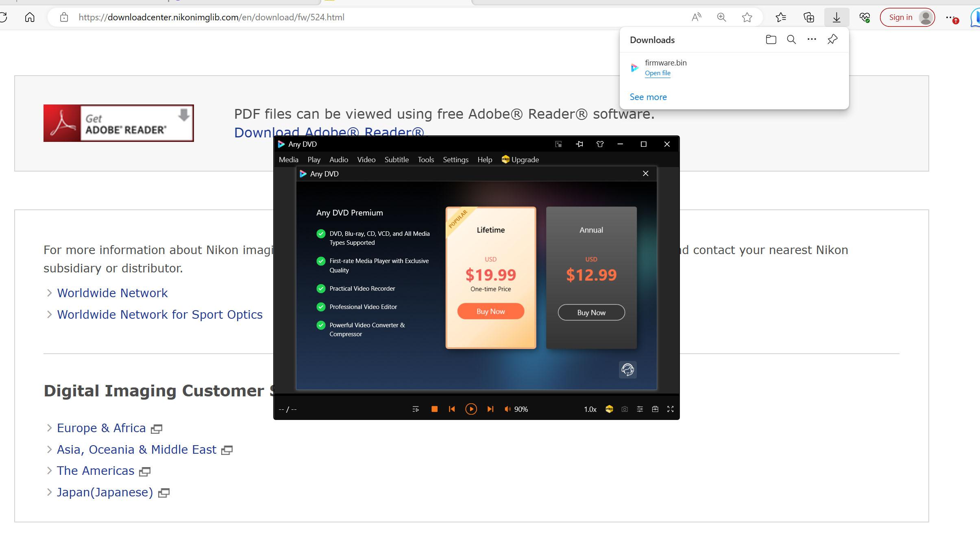Select the Annual pricing card title
Viewport: 980px width, 559px height.
(x=591, y=230)
